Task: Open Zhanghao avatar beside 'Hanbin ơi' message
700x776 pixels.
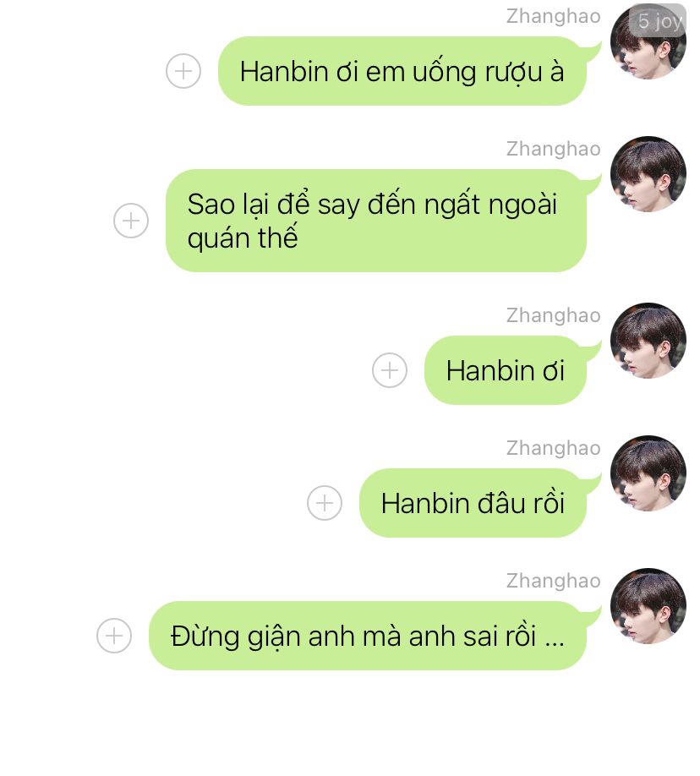Action: tap(648, 341)
